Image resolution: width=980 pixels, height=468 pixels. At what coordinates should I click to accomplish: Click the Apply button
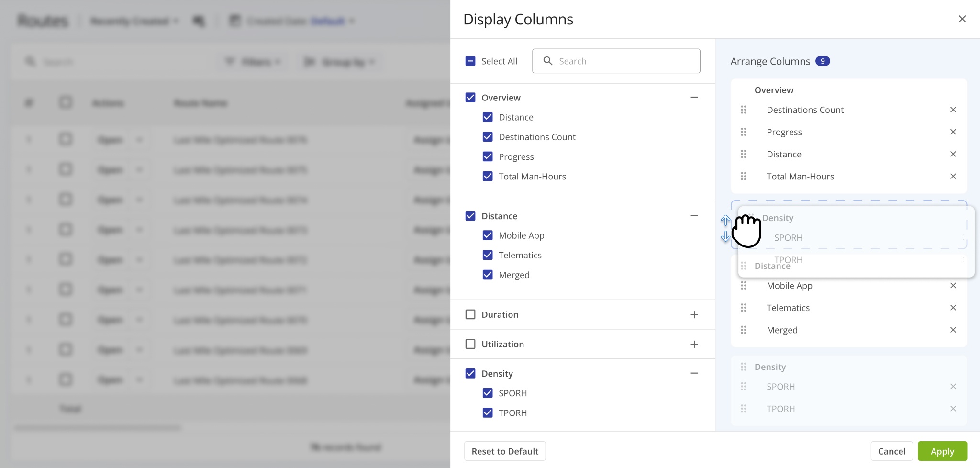(x=942, y=451)
